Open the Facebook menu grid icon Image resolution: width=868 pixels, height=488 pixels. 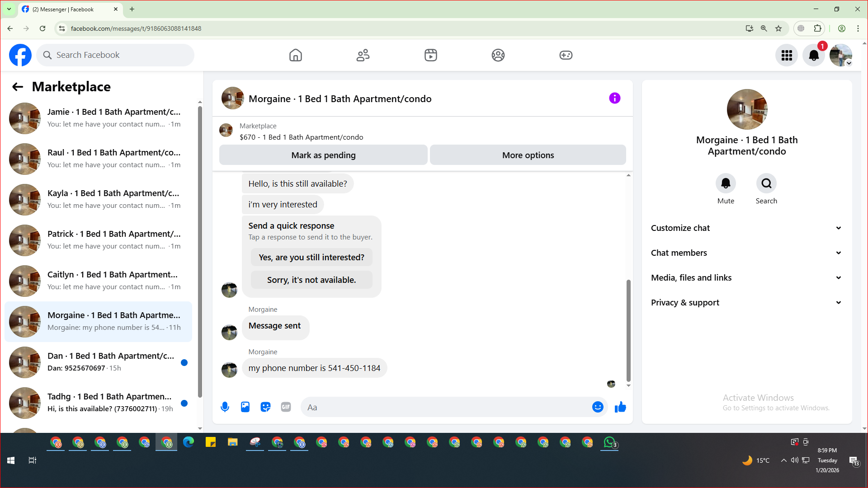click(787, 55)
